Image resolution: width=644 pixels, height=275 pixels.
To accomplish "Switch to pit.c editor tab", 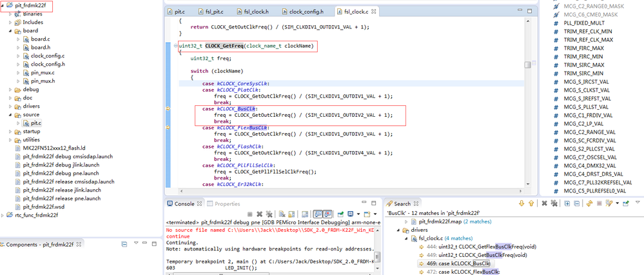I will [x=176, y=12].
